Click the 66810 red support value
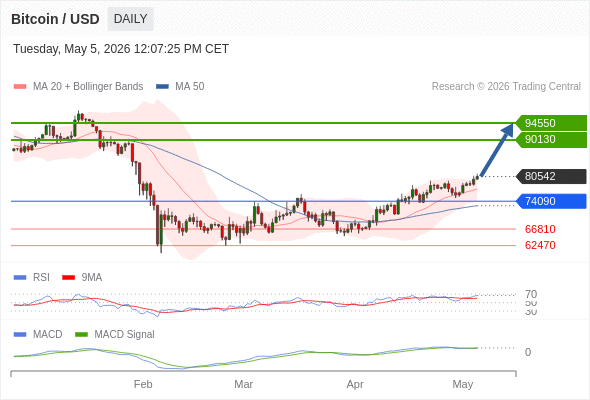 [x=540, y=229]
